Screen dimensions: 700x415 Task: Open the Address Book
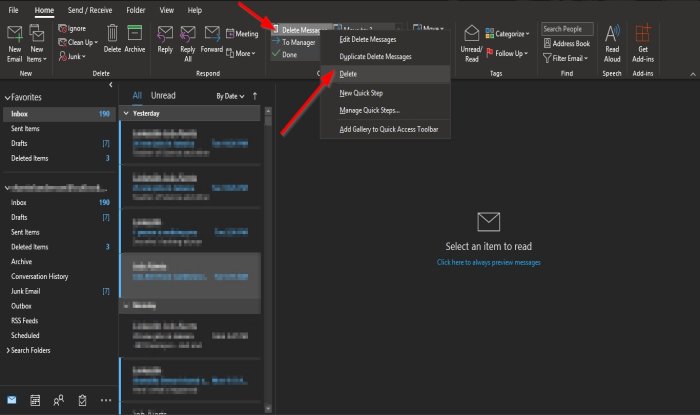pyautogui.click(x=567, y=43)
